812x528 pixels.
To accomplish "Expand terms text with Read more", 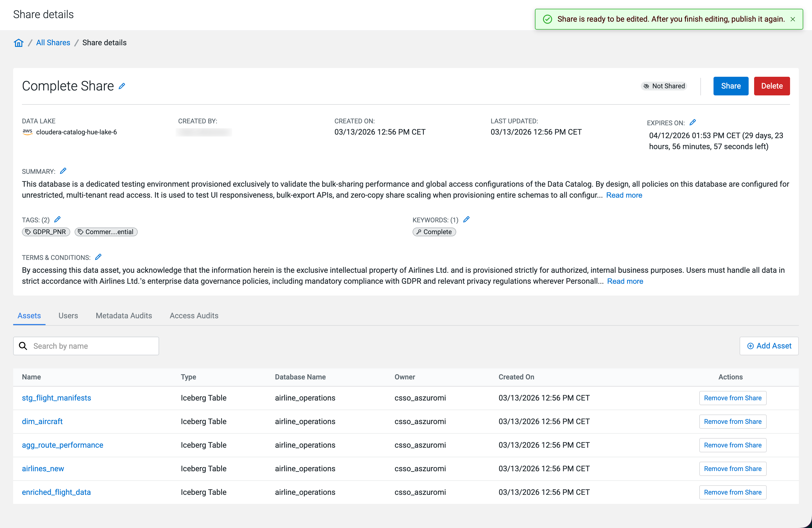I will pyautogui.click(x=625, y=281).
